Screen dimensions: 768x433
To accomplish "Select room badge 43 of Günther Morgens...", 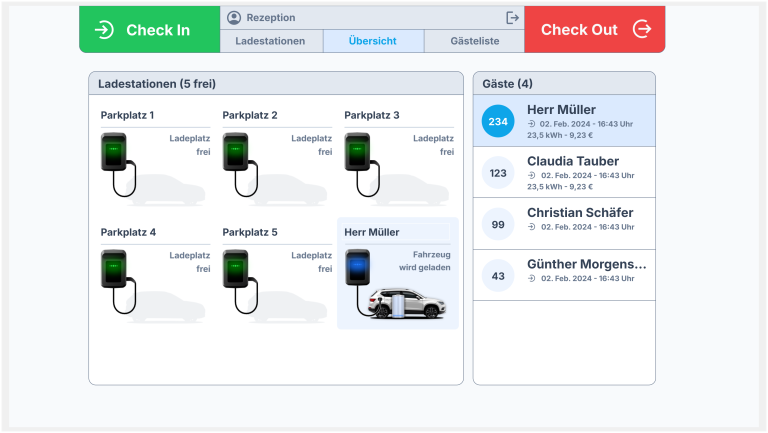I will click(x=498, y=276).
